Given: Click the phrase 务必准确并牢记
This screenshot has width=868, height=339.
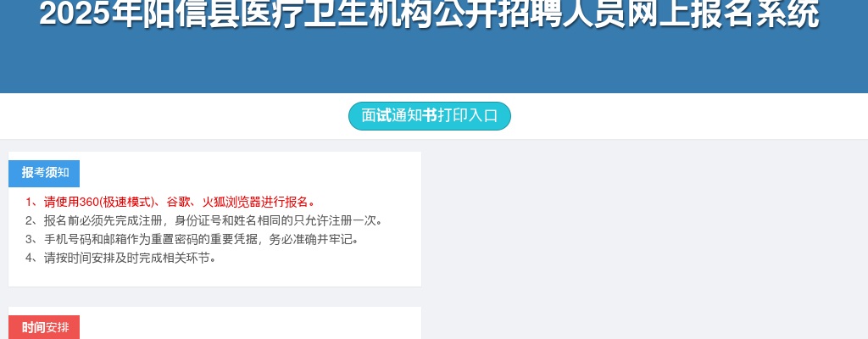Looking at the screenshot, I should tap(310, 239).
